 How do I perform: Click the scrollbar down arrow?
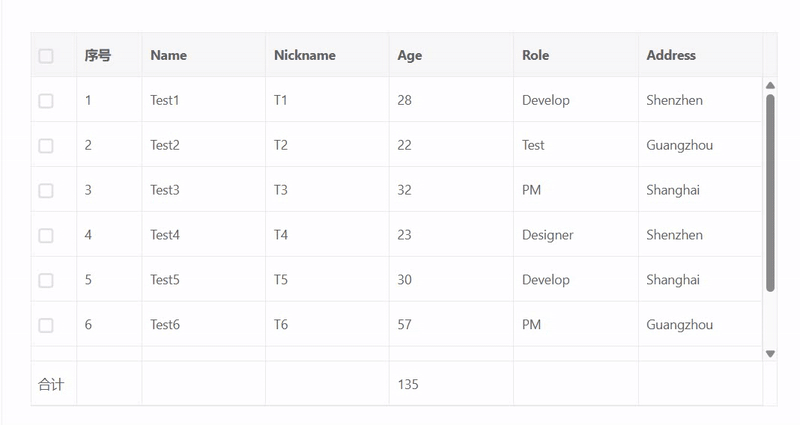click(x=770, y=353)
